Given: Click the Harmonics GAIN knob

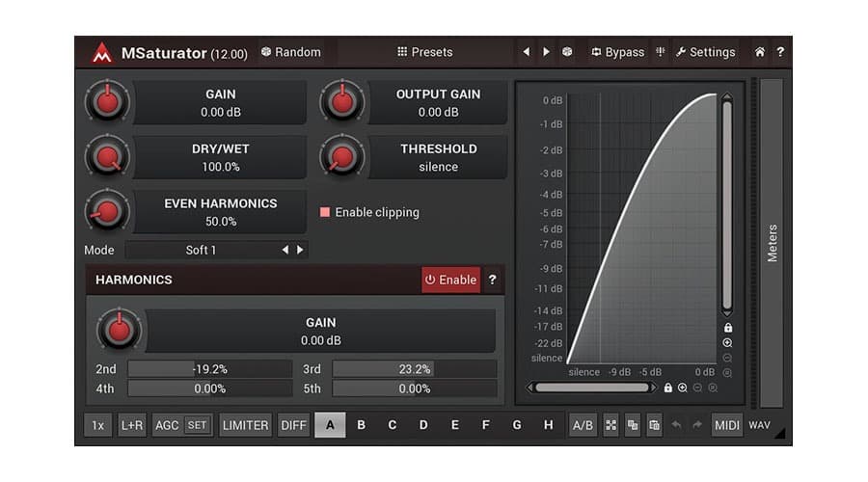Looking at the screenshot, I should 119,330.
